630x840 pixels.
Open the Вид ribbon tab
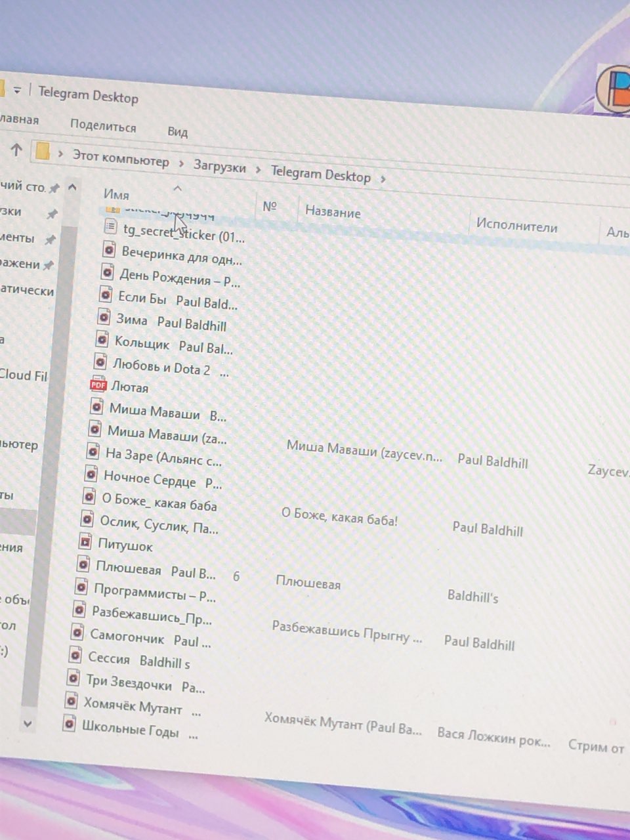click(177, 131)
